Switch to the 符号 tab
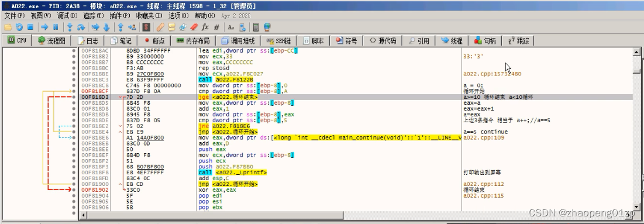Image resolution: width=644 pixels, height=224 pixels. [x=346, y=41]
